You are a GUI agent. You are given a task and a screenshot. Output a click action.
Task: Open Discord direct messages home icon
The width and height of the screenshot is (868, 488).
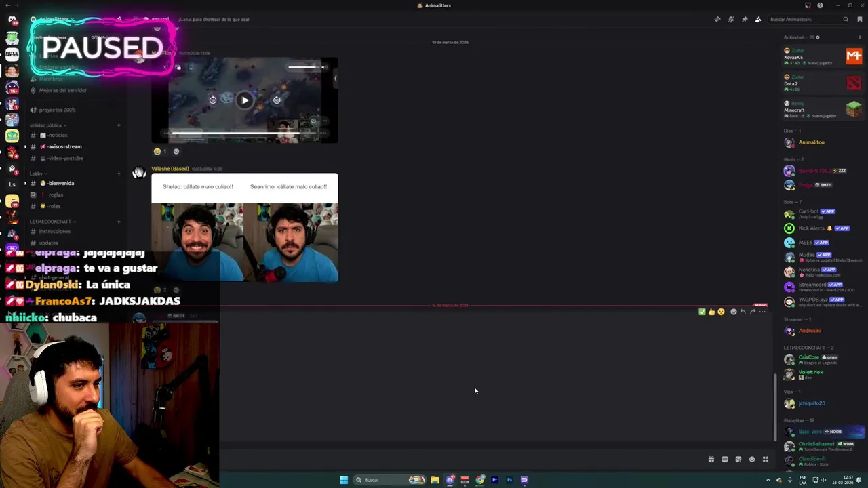point(12,20)
